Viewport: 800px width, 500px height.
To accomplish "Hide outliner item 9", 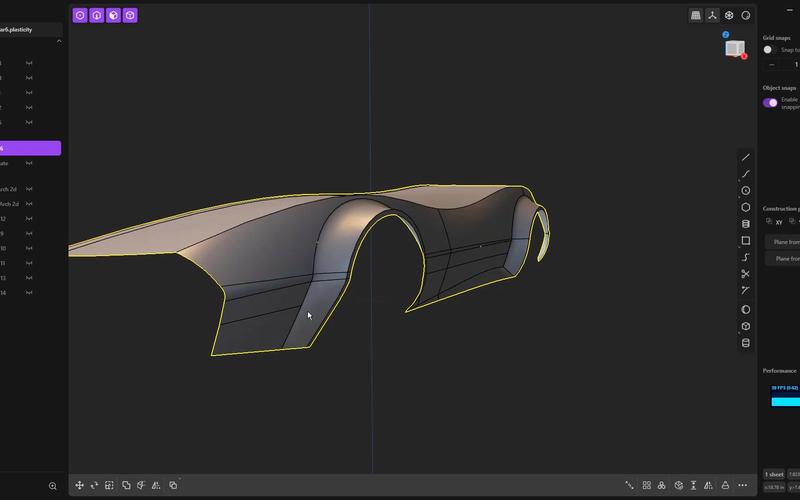I will pos(29,233).
